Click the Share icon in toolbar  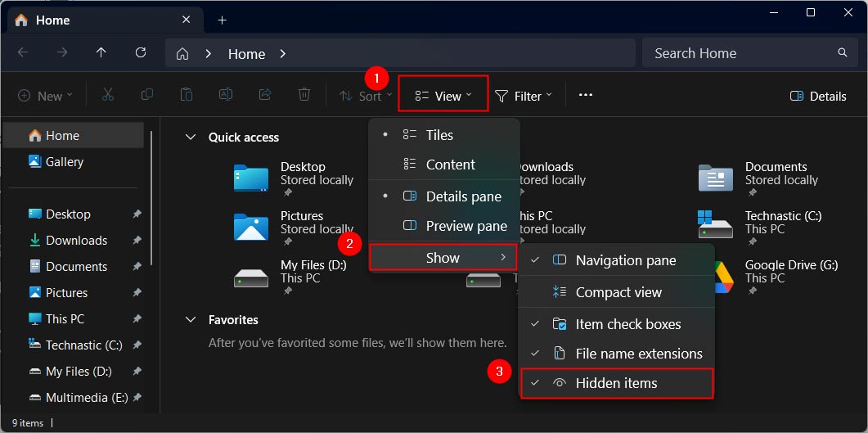coord(265,95)
